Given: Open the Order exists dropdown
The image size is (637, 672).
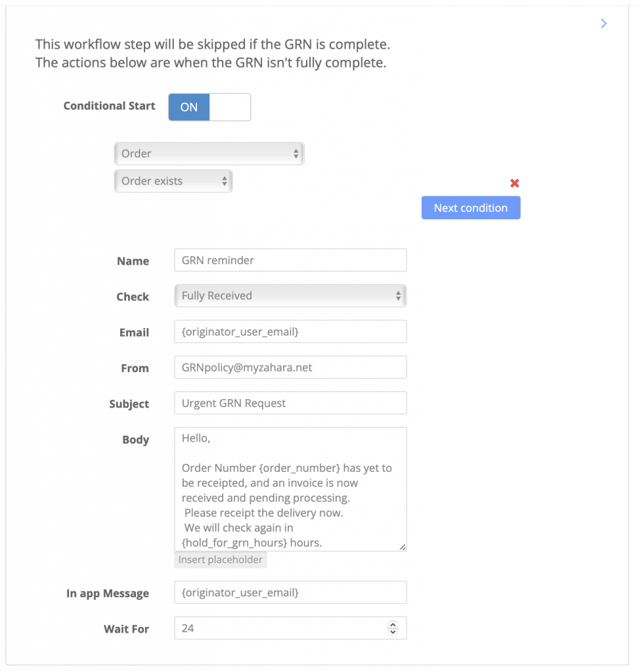Looking at the screenshot, I should tap(173, 181).
